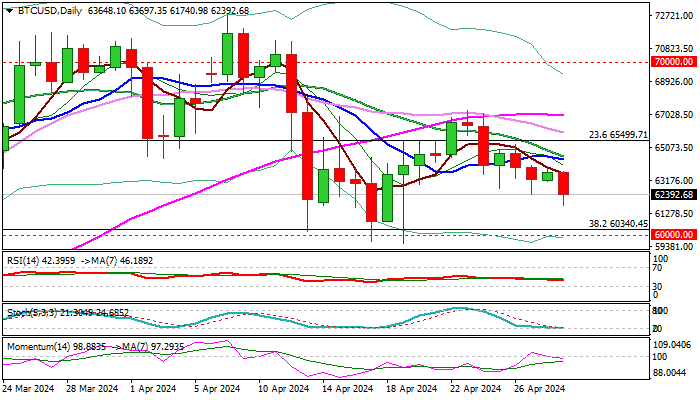Click the red 70000.00 price label
The width and height of the screenshot is (700, 400).
pos(674,62)
